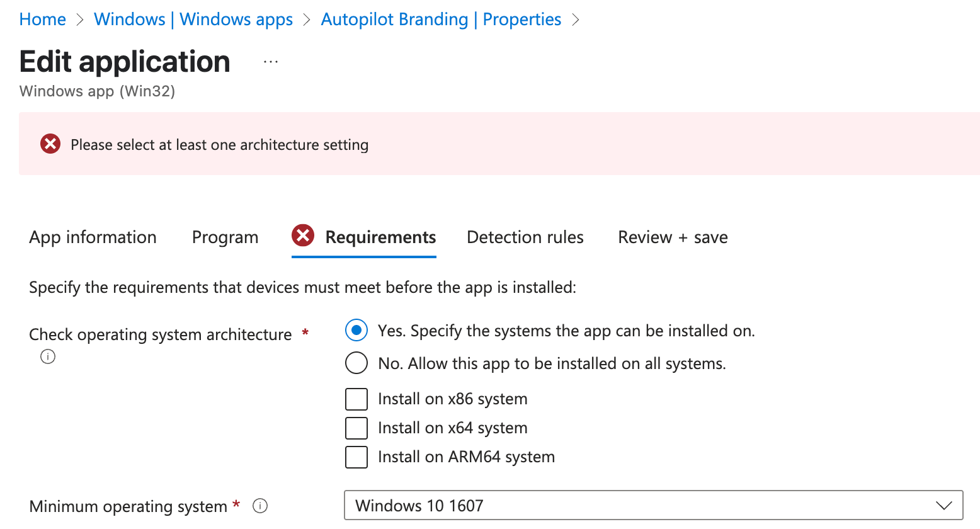Expand the dropdown arrow for Windows 10 1607
The image size is (980, 529).
[943, 506]
